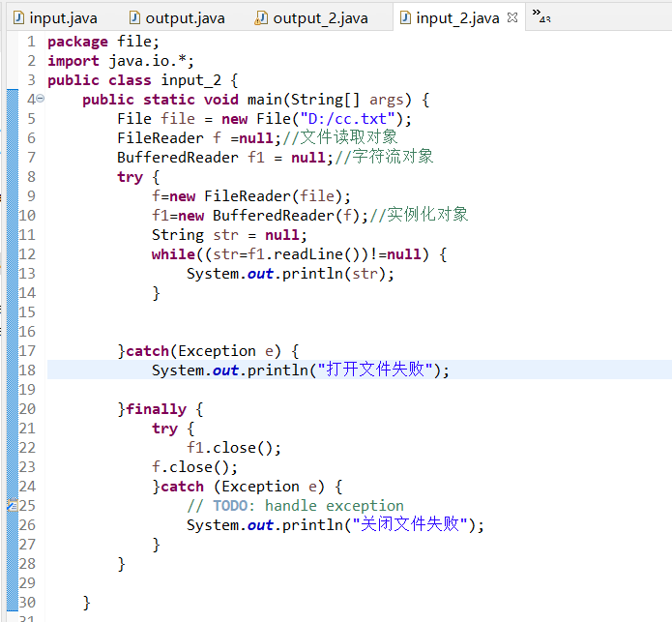
Task: Collapse the main method fold on line 4
Action: (x=40, y=99)
